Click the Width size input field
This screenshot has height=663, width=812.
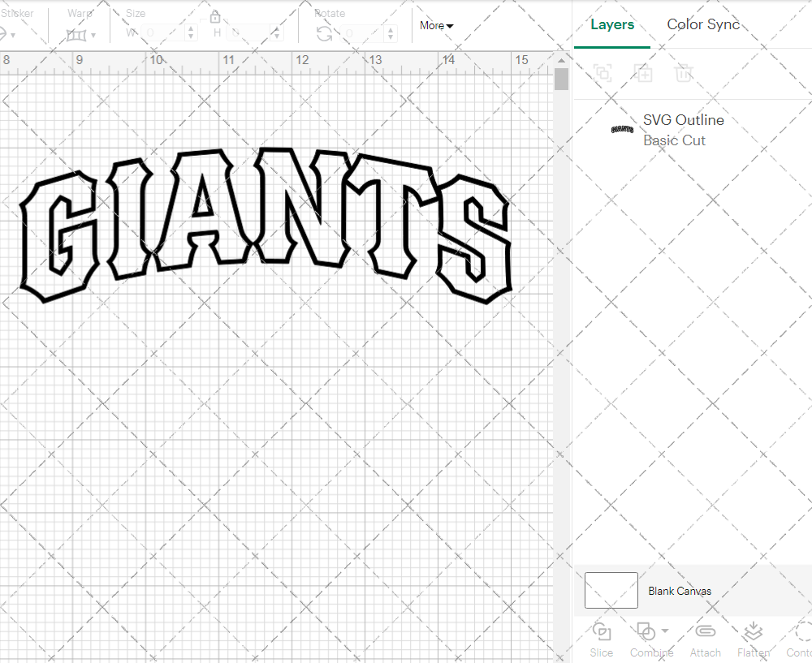[x=163, y=33]
